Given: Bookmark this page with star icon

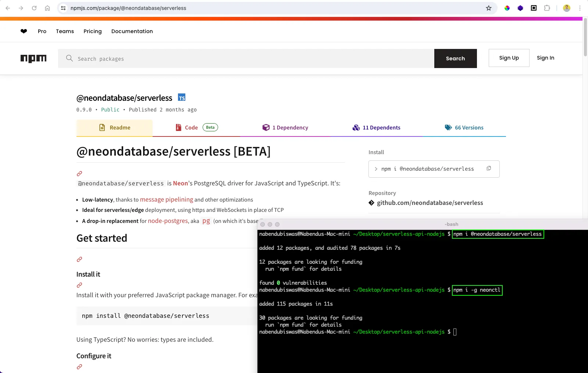Looking at the screenshot, I should click(489, 8).
